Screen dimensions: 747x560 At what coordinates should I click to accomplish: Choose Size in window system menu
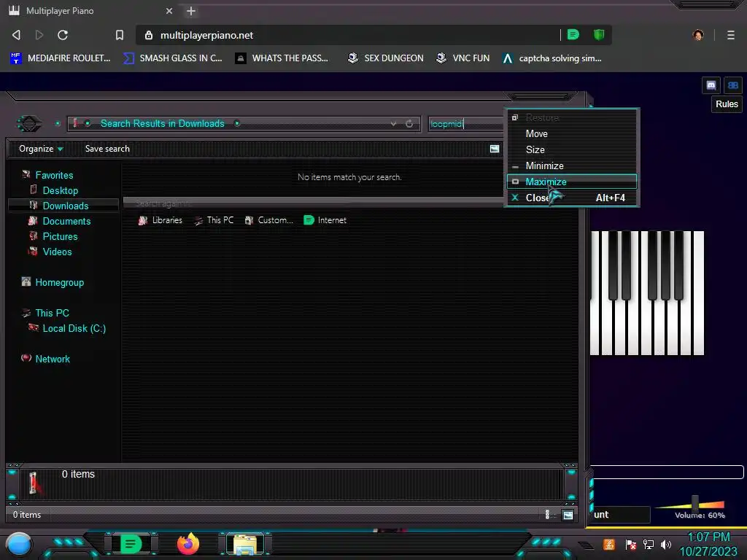(572, 149)
